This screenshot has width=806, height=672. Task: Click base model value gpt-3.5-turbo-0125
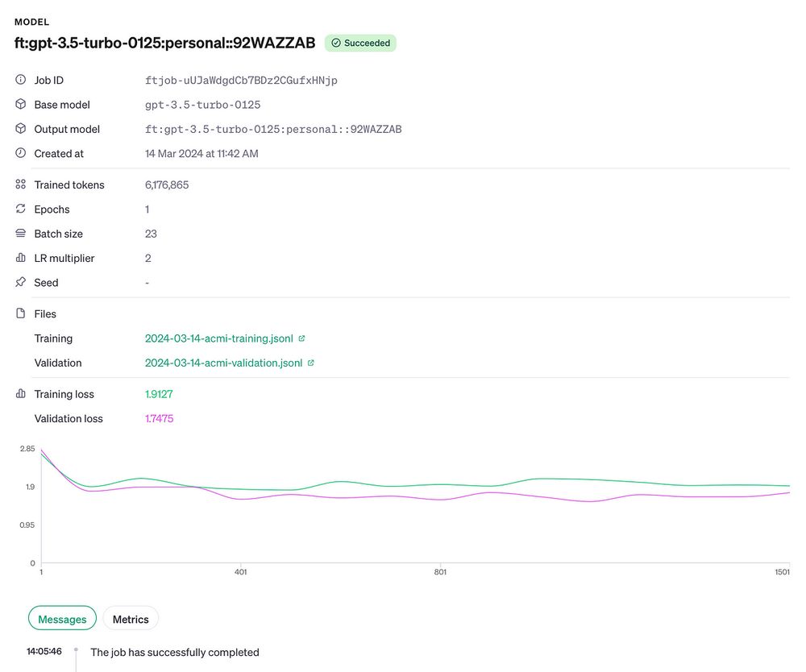[x=202, y=105]
